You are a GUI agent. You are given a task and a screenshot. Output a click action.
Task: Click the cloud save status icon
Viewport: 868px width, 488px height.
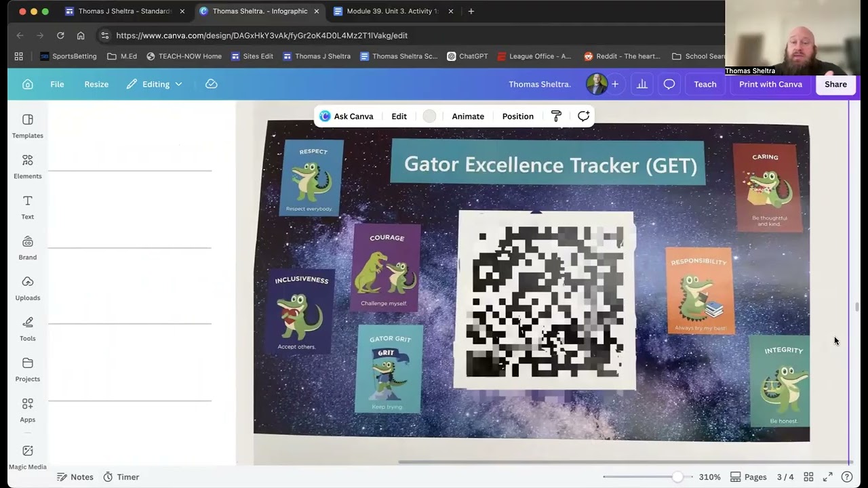pos(212,84)
